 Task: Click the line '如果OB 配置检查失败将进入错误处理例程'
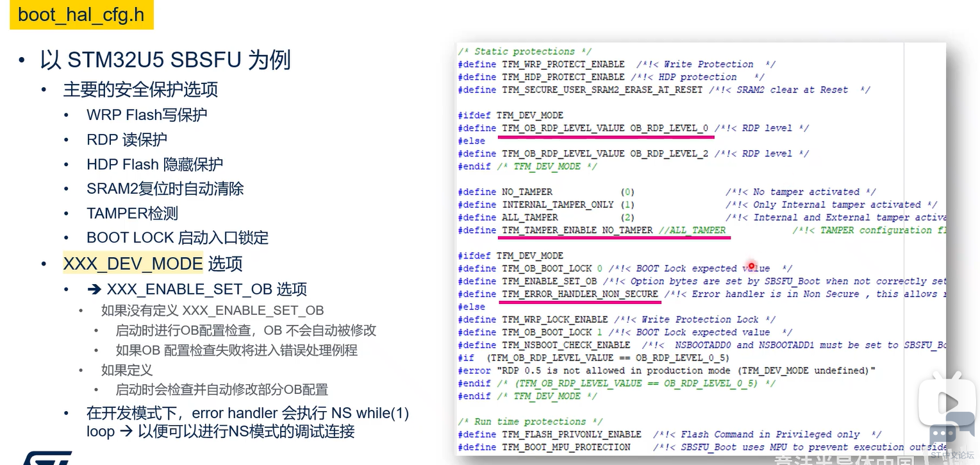(237, 350)
